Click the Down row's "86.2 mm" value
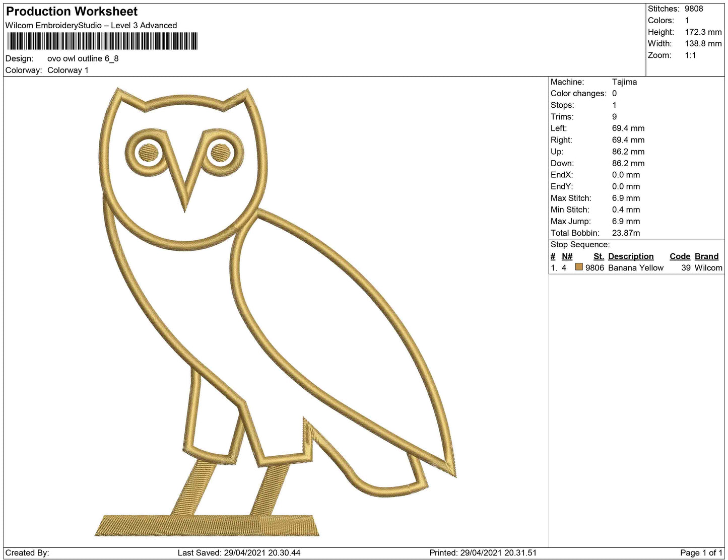This screenshot has height=560, width=728. (x=628, y=163)
